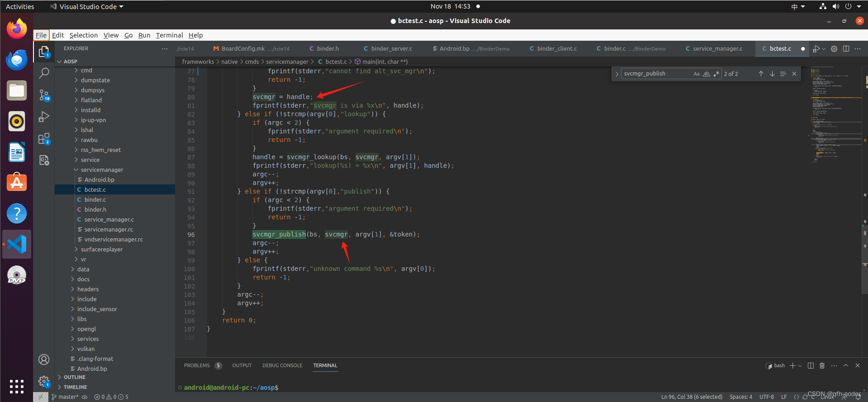Toggle Use Regular Expression in find widget
The image size is (868, 402).
point(716,74)
